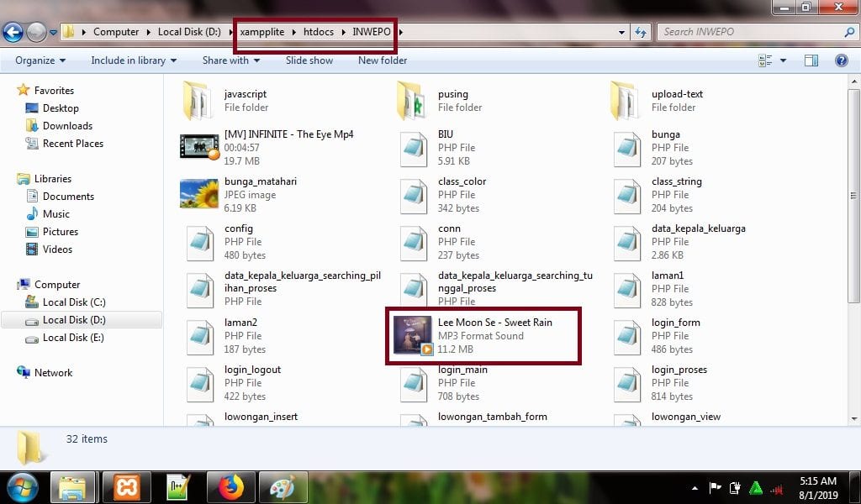Open Local Disk (C:) in the sidebar
The width and height of the screenshot is (861, 504).
pos(74,302)
